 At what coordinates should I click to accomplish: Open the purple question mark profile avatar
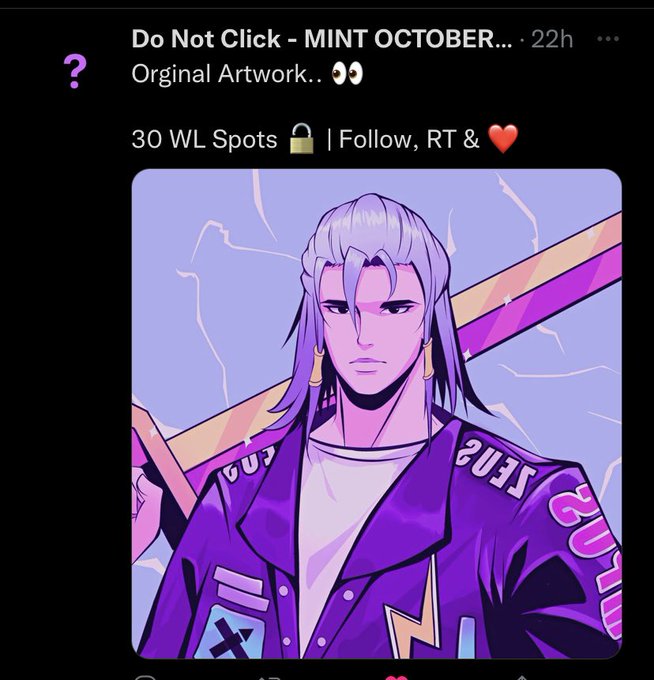point(75,72)
